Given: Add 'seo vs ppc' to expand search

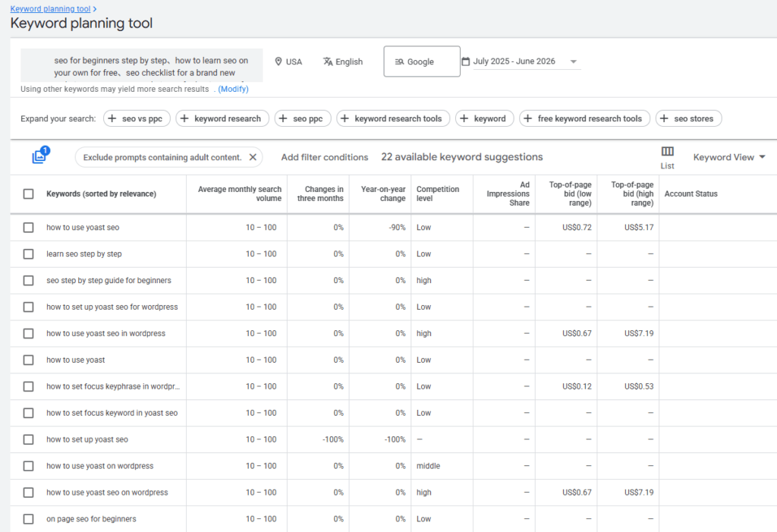Looking at the screenshot, I should [x=137, y=118].
